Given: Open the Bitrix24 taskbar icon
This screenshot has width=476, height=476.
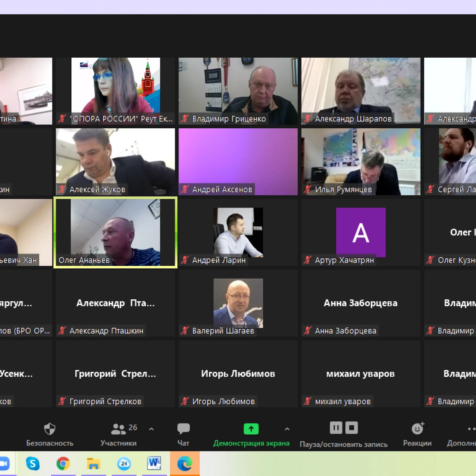Looking at the screenshot, I should [x=124, y=463].
